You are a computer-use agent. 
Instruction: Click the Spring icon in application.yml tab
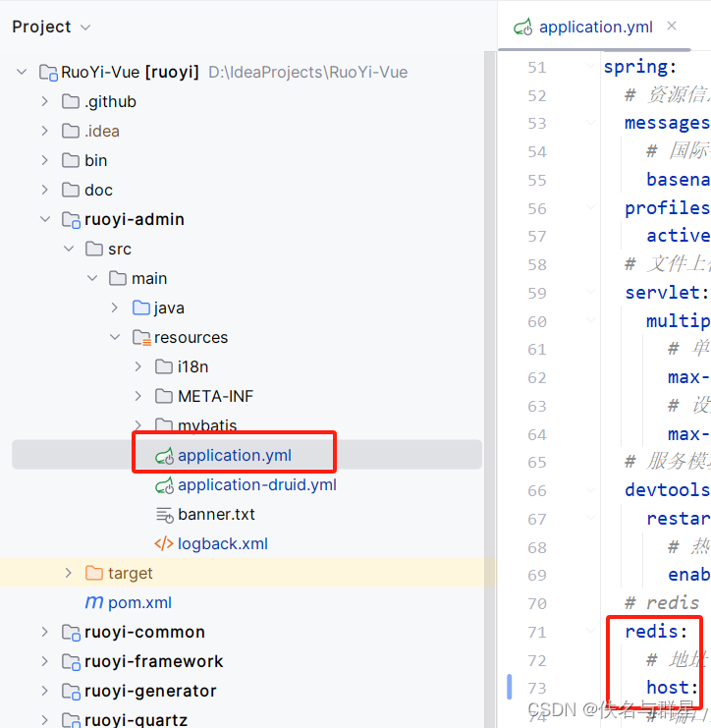(x=522, y=27)
